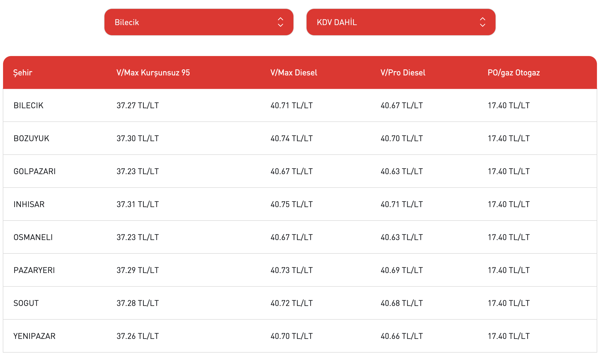Click the Şehir column header
The height and width of the screenshot is (364, 600).
(x=23, y=73)
